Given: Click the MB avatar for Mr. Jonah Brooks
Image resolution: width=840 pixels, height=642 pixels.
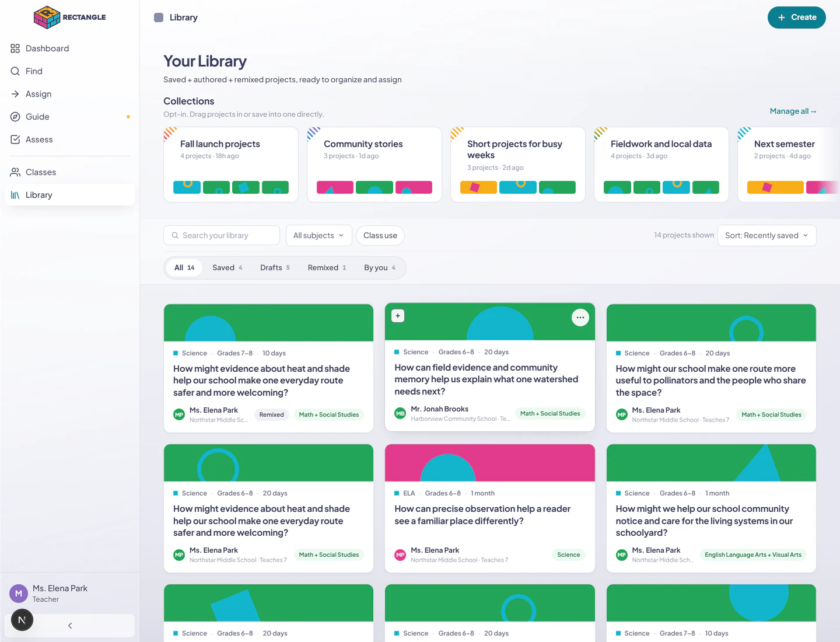Looking at the screenshot, I should coord(400,413).
